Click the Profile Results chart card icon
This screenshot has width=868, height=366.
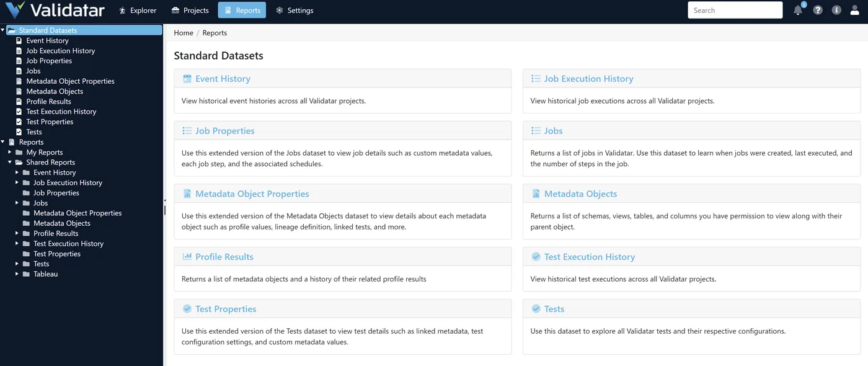[187, 256]
